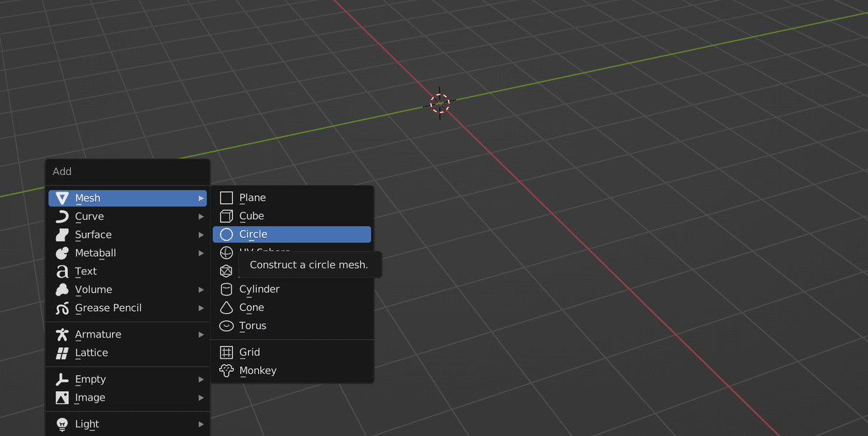Click the Grid mesh icon
The image size is (868, 436).
[x=226, y=353]
